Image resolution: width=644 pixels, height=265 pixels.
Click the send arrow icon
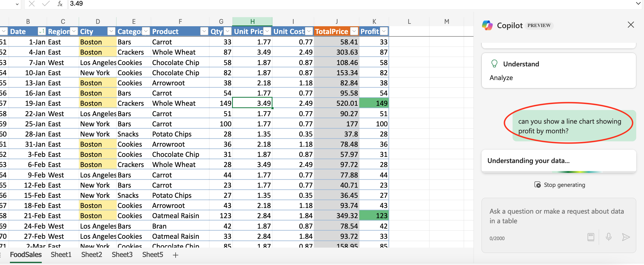click(626, 237)
